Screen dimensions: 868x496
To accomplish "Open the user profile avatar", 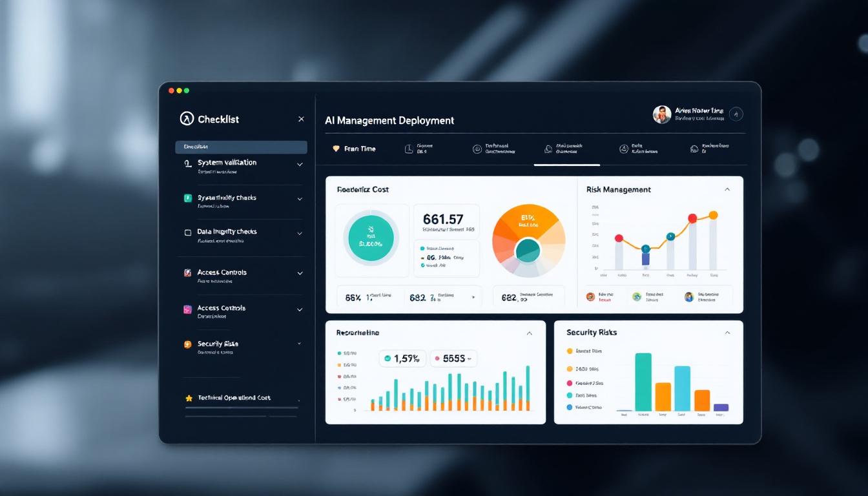I will 662,115.
